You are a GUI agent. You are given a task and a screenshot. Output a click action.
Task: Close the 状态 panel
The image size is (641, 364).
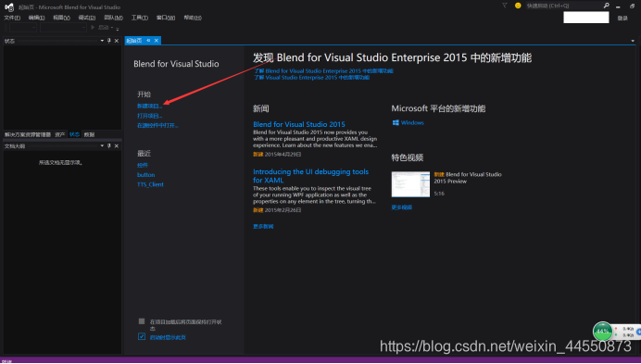pyautogui.click(x=117, y=41)
